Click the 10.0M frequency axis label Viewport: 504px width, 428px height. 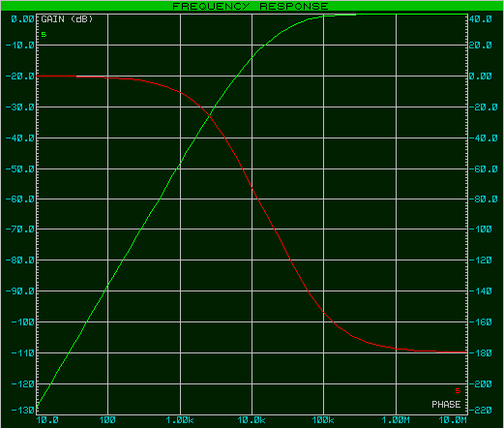pyautogui.click(x=453, y=420)
